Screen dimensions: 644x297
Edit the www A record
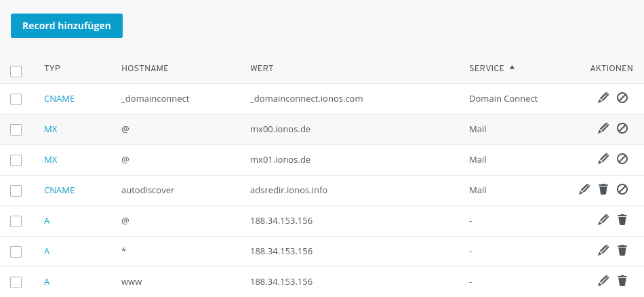tap(603, 281)
